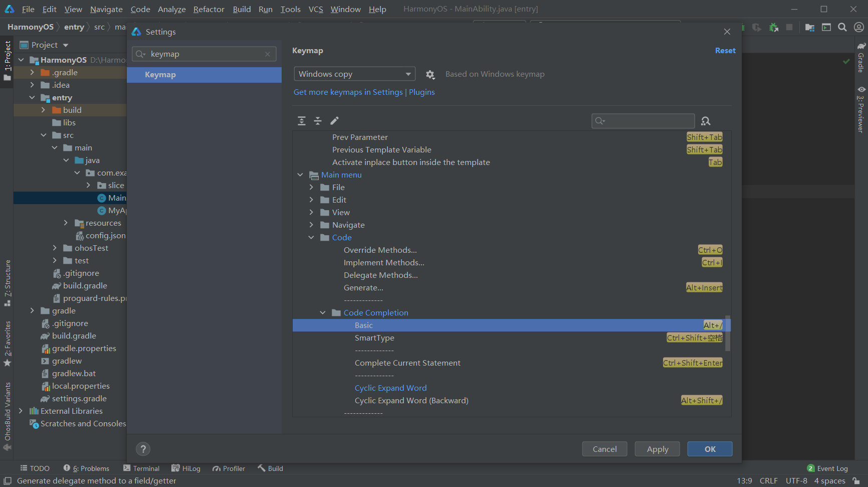Click the Stop square icon in toolbar

point(789,27)
